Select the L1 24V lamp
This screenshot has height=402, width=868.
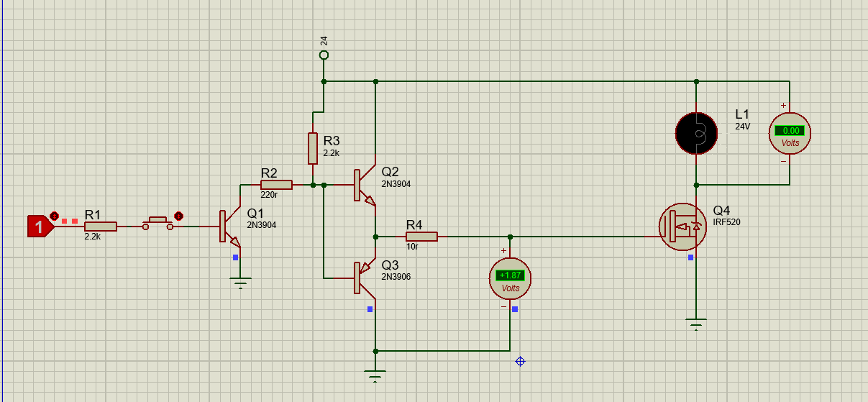[696, 133]
